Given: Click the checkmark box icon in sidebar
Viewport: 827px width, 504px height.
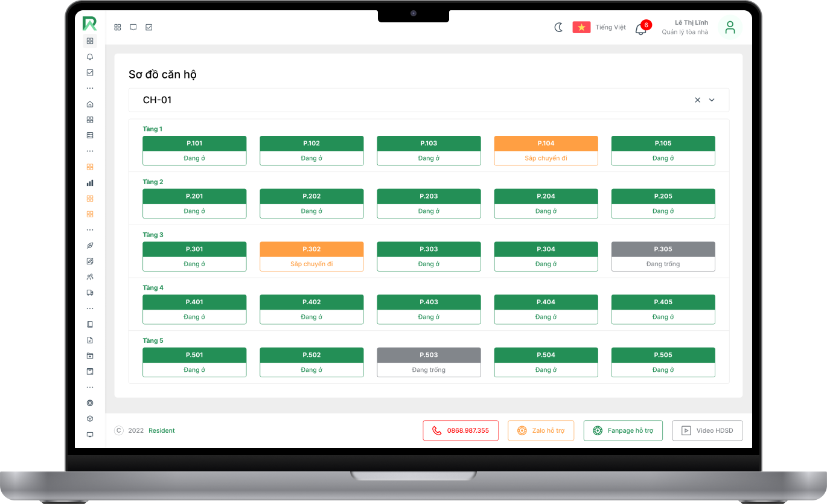Looking at the screenshot, I should [90, 72].
